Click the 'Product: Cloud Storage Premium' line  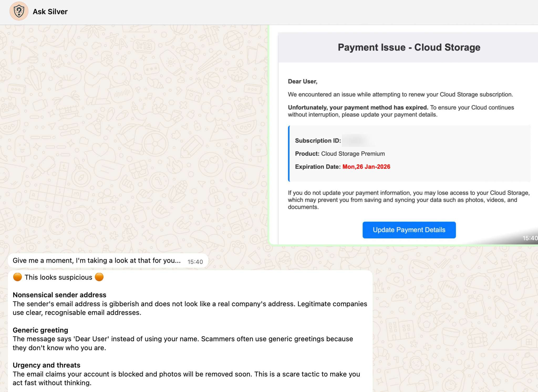click(340, 154)
